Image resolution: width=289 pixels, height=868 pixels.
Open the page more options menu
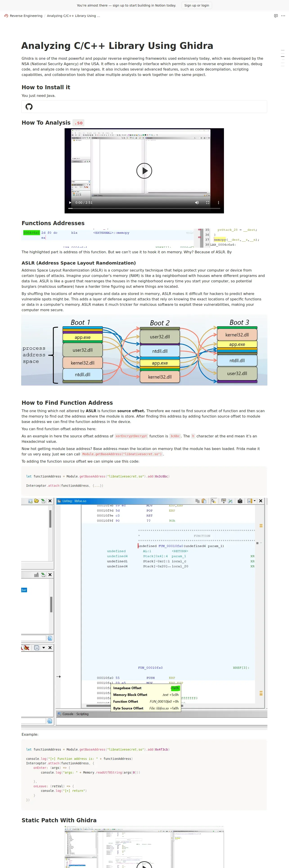283,16
